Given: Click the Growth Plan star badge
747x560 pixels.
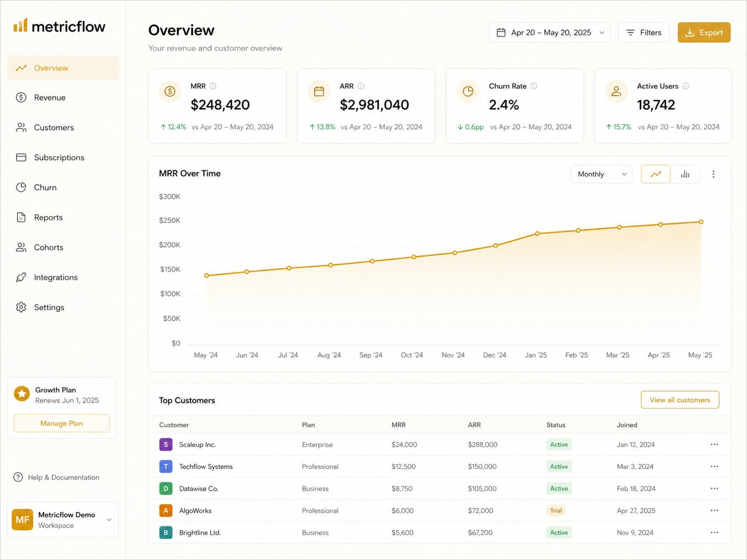Looking at the screenshot, I should [x=22, y=394].
